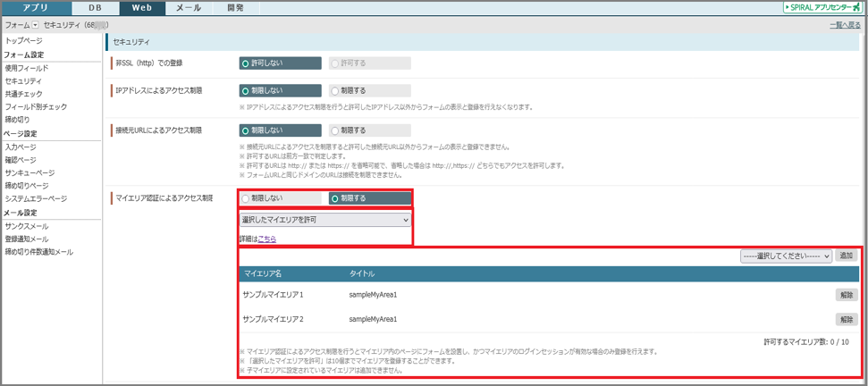This screenshot has width=868, height=386.
Task: Open the SPIRAL アプリセンター button
Action: (x=822, y=8)
